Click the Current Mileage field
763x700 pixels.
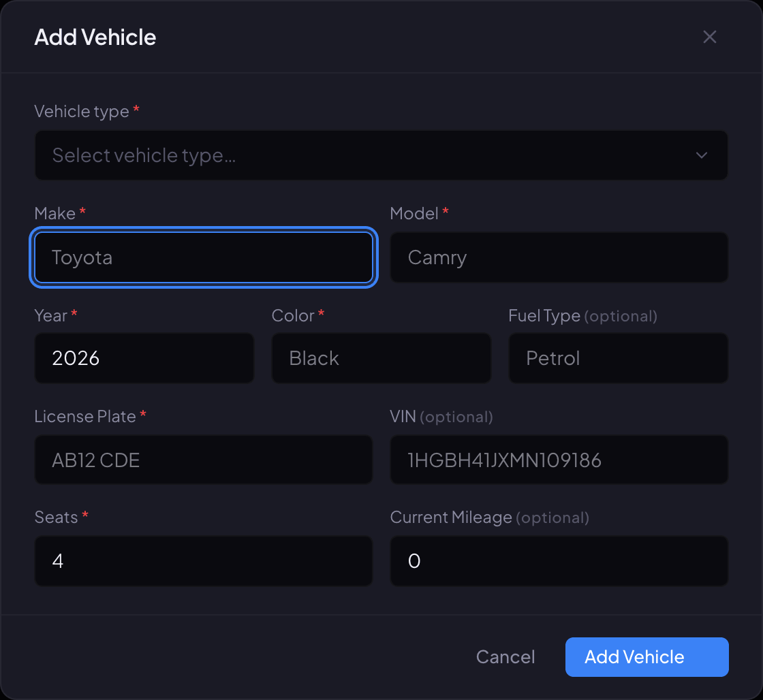[x=559, y=561]
